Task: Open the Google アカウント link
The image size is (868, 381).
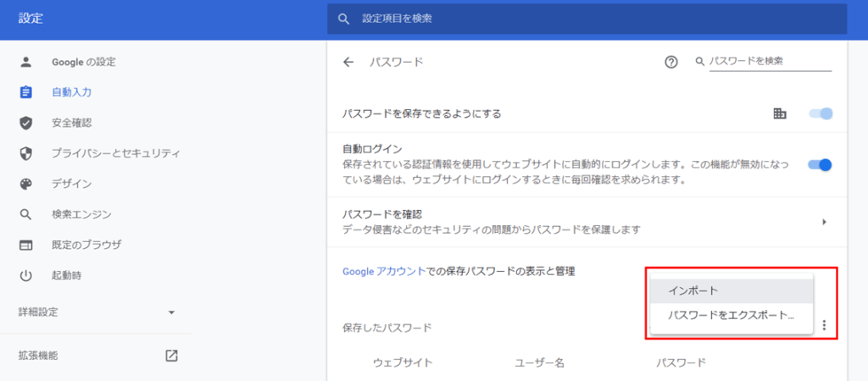Action: [385, 272]
